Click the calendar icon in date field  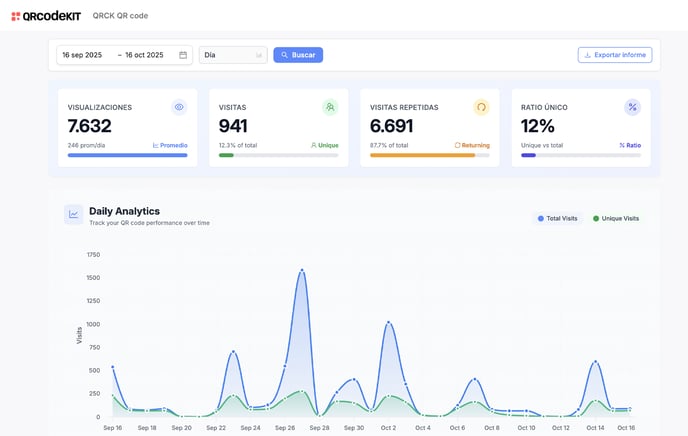coord(183,55)
